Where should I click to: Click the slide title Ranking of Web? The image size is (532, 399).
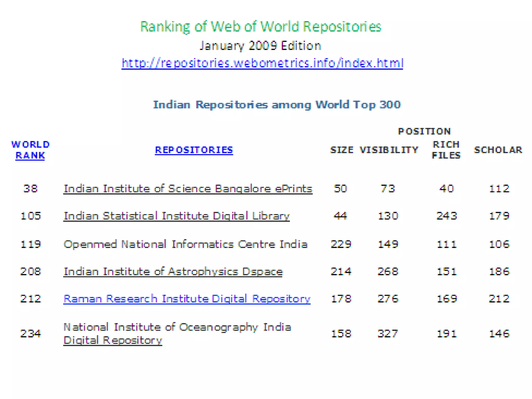tap(261, 26)
